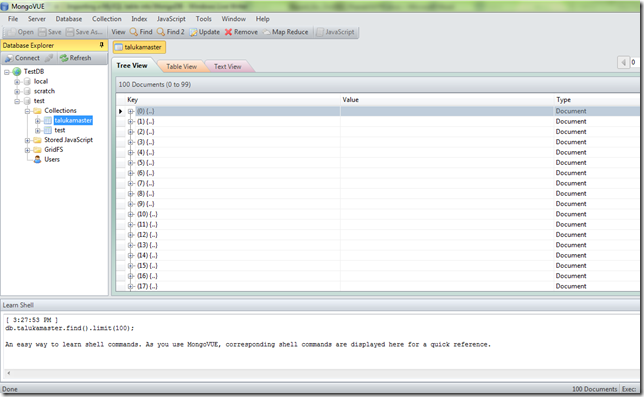This screenshot has height=397, width=644.
Task: Expand the local database node
Action: pos(17,82)
